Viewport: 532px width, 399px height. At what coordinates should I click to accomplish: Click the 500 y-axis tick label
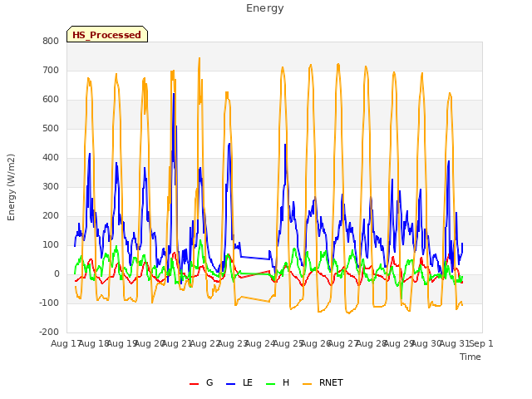tap(51, 129)
